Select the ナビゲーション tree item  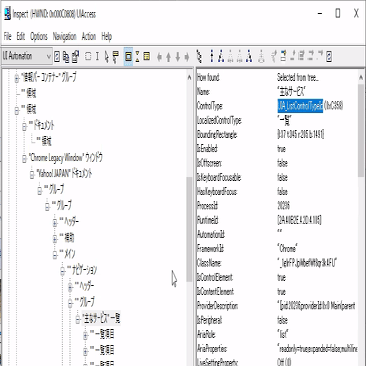tap(82, 270)
